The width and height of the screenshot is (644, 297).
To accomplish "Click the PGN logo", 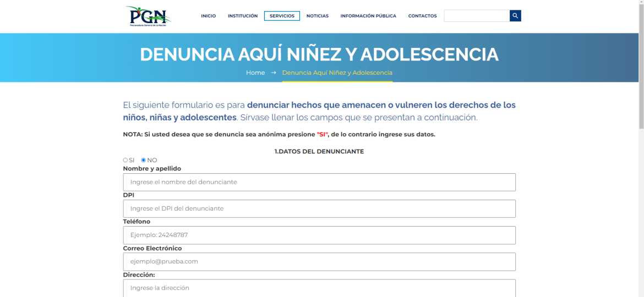I will tap(148, 16).
